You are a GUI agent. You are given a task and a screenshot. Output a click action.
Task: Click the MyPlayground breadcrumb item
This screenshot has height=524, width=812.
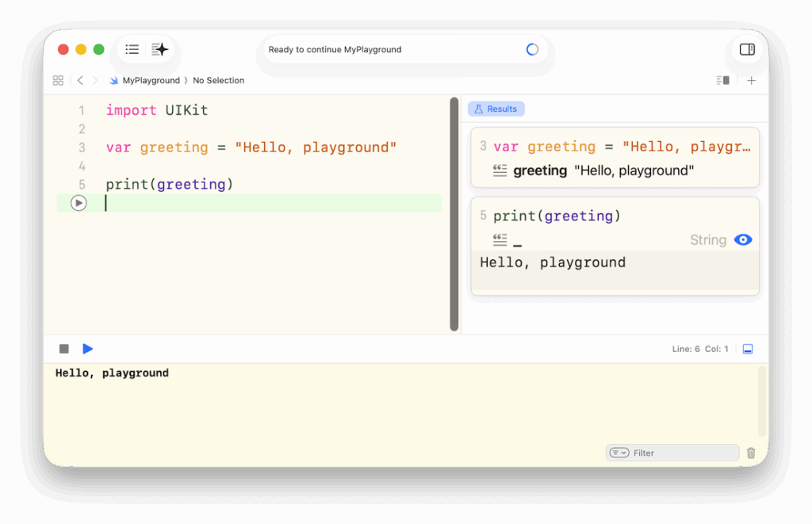coord(150,80)
